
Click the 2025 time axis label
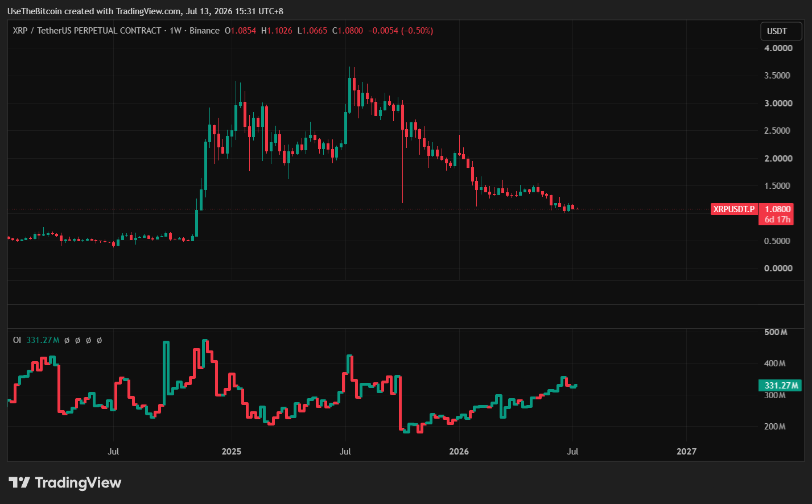(x=232, y=452)
